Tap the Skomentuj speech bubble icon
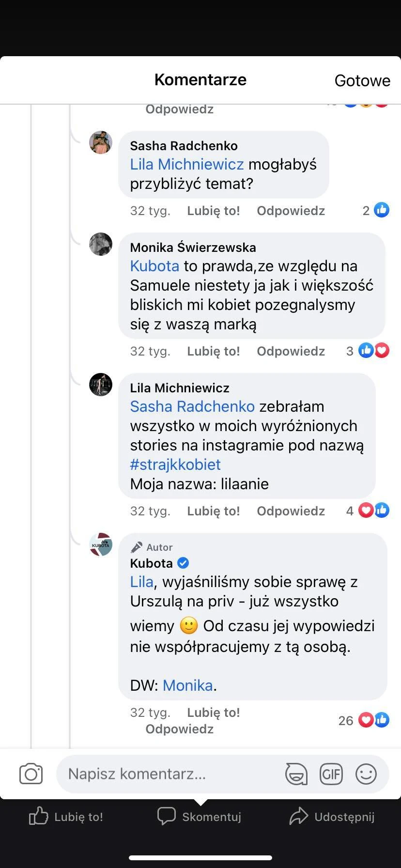This screenshot has height=868, width=401. click(166, 816)
